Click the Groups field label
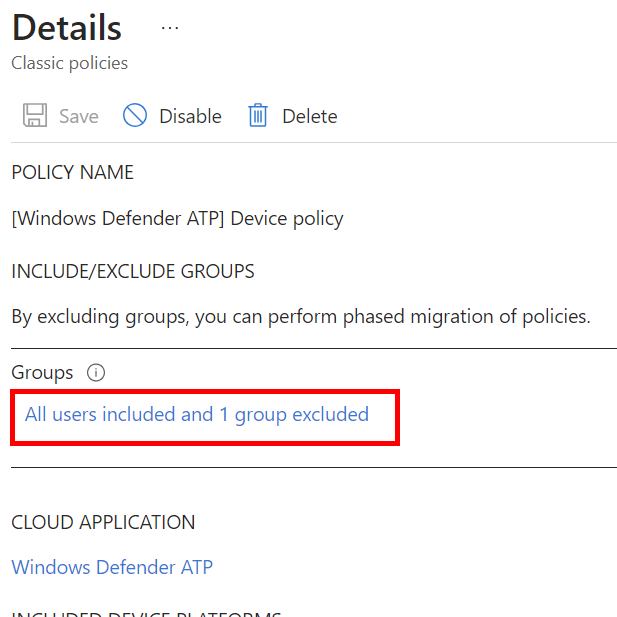Screen dimensions: 617x617 42,373
